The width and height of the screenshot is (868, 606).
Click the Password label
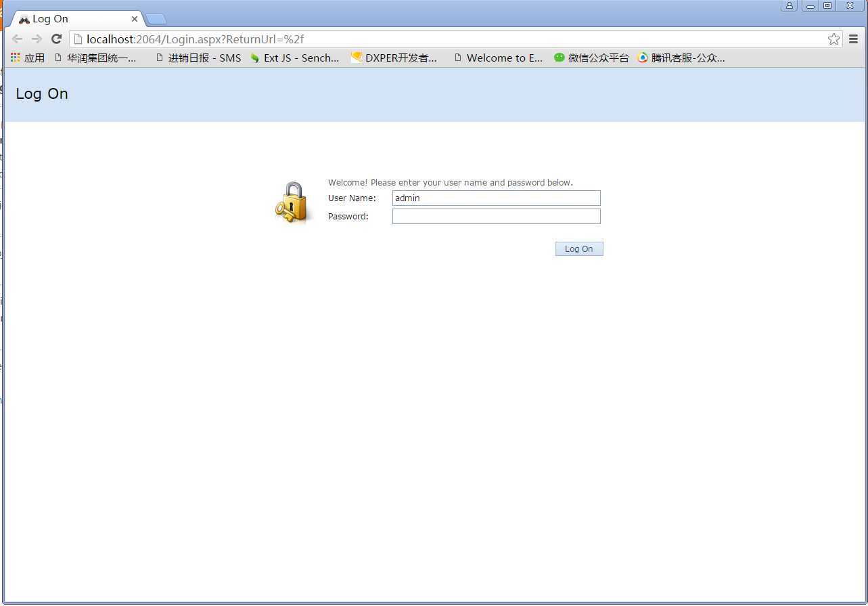click(348, 216)
